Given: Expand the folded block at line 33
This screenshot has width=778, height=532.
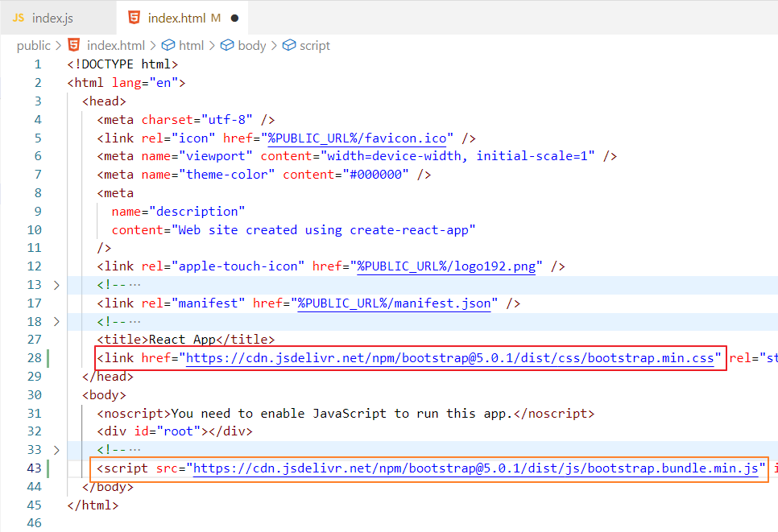Looking at the screenshot, I should pyautogui.click(x=56, y=450).
